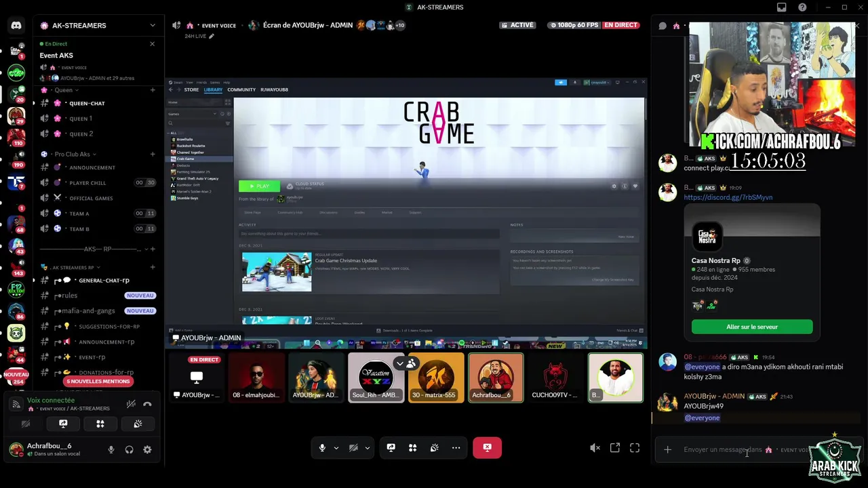
Task: Launch activities icon in call control bar
Action: pyautogui.click(x=412, y=447)
